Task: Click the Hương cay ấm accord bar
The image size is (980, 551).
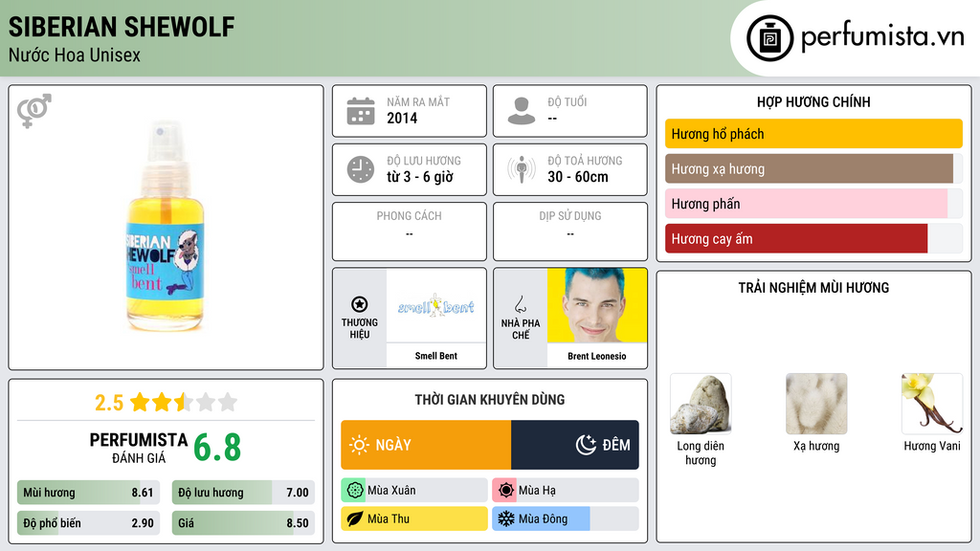Action: pyautogui.click(x=813, y=238)
